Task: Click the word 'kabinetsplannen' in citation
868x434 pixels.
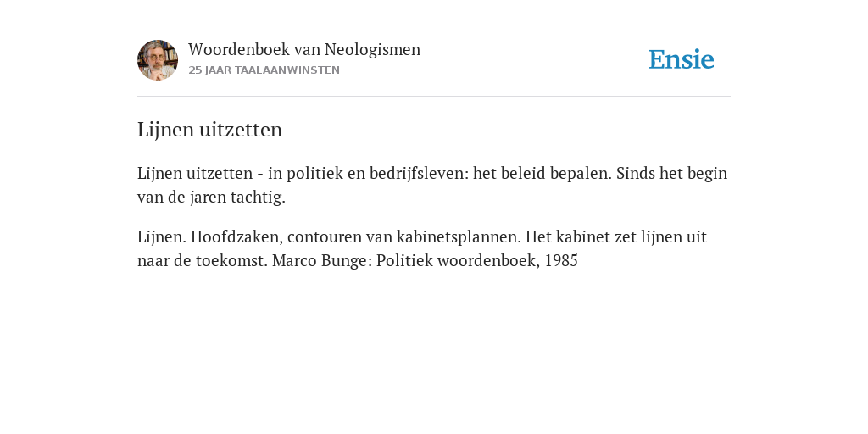Action: 459,237
